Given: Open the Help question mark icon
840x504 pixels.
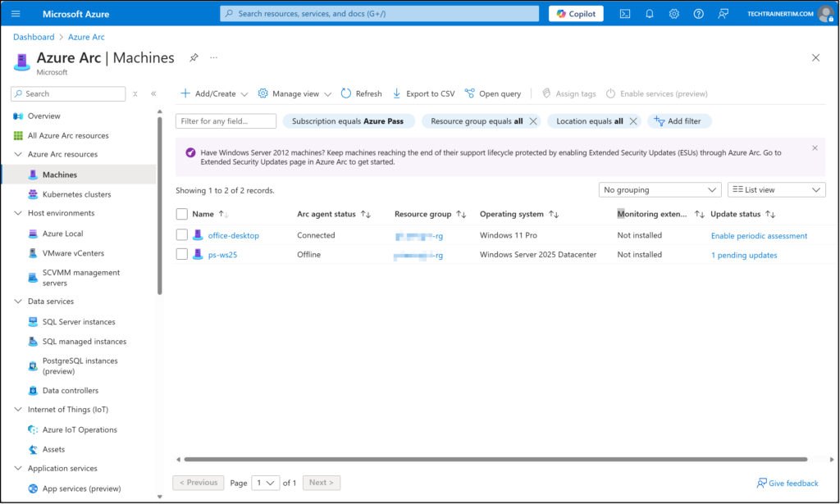Looking at the screenshot, I should (699, 14).
